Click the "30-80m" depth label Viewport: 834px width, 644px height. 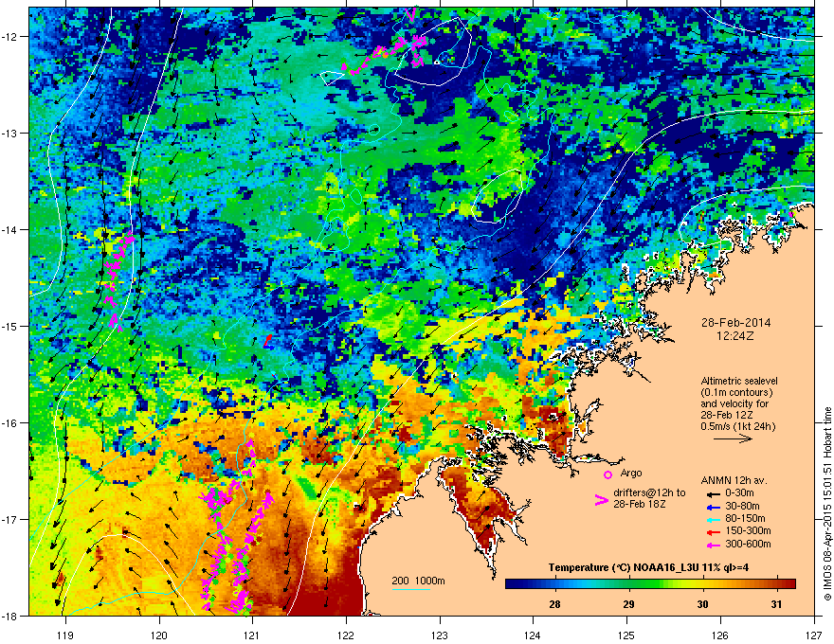point(742,506)
